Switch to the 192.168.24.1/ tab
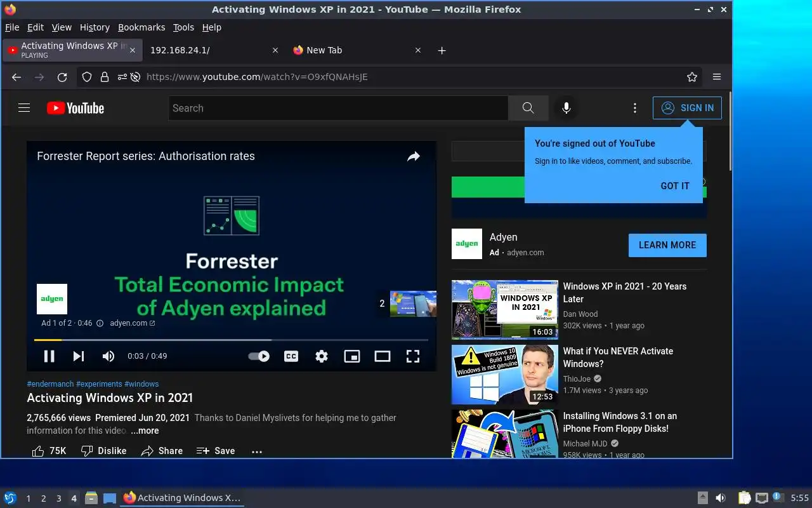The image size is (812, 508). pyautogui.click(x=214, y=50)
